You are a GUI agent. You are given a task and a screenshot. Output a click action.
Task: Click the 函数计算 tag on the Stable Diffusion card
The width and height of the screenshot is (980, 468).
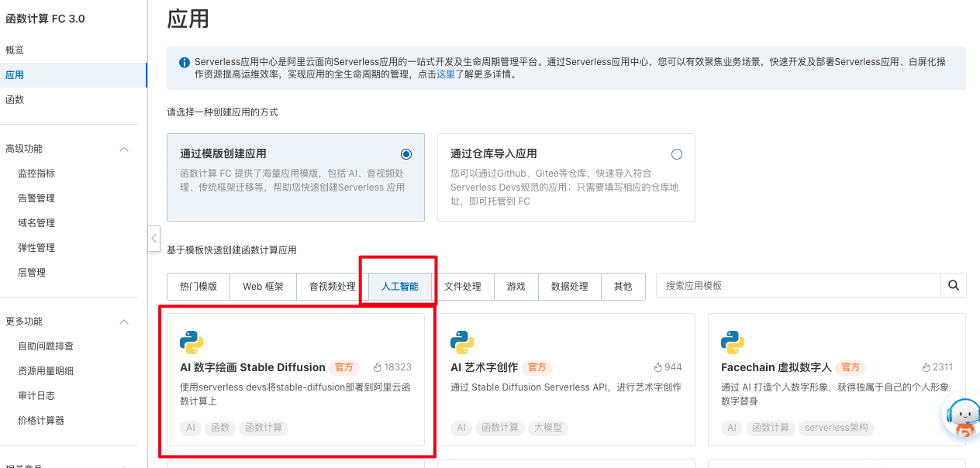264,428
